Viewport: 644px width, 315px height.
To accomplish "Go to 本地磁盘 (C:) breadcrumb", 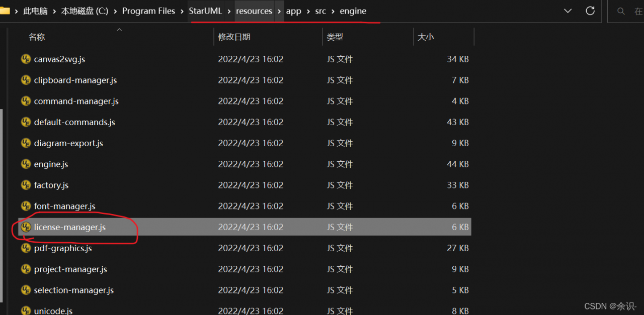I will tap(85, 11).
